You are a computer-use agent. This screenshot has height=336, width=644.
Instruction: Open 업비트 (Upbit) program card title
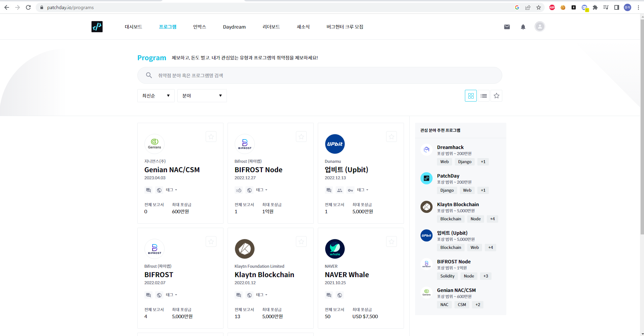pyautogui.click(x=346, y=170)
